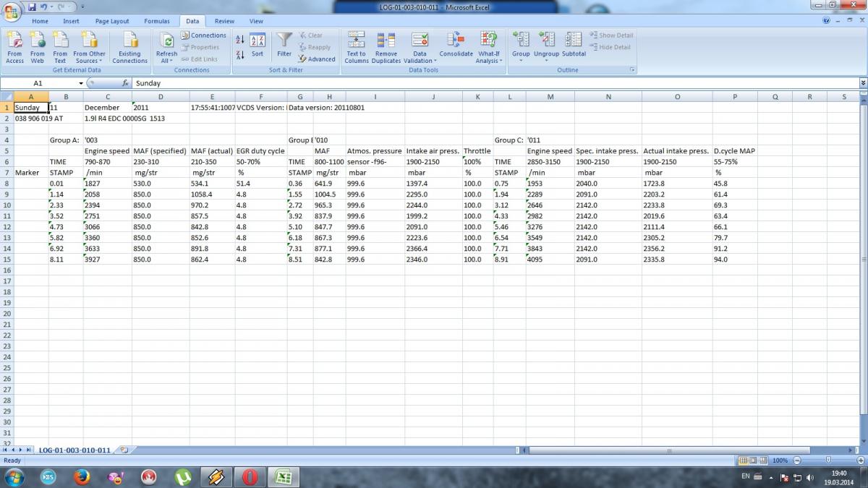The image size is (868, 488).
Task: Open Excel from the Windows taskbar
Action: tap(284, 476)
